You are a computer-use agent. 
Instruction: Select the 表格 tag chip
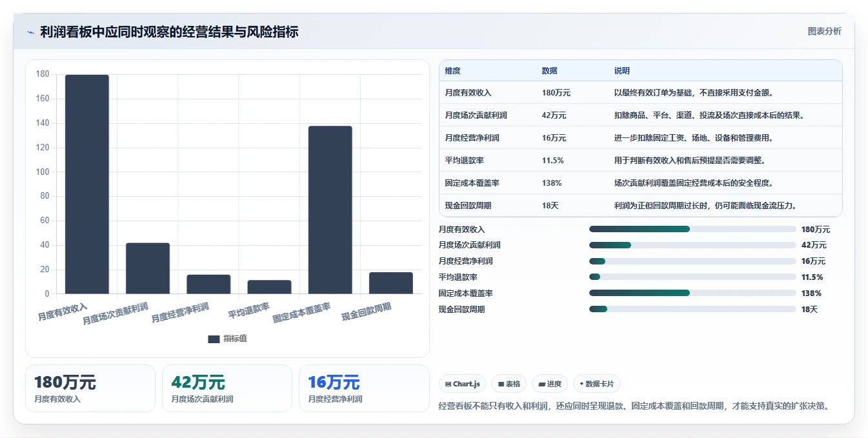pos(509,384)
